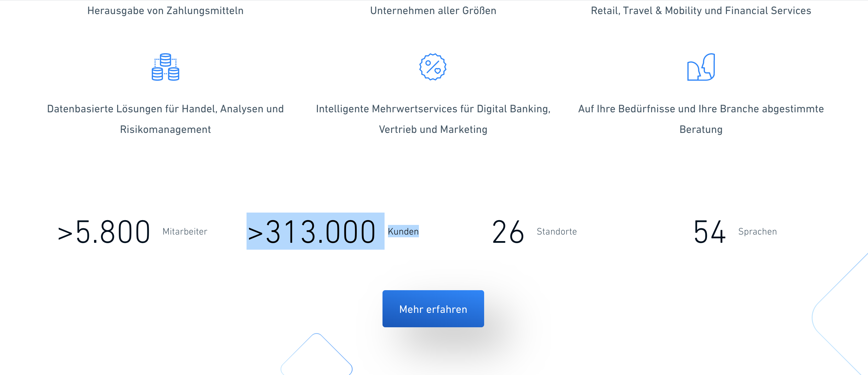The width and height of the screenshot is (868, 375).
Task: Click the heading Herausgabe von Zahlungsmitteln
Action: coord(165,10)
